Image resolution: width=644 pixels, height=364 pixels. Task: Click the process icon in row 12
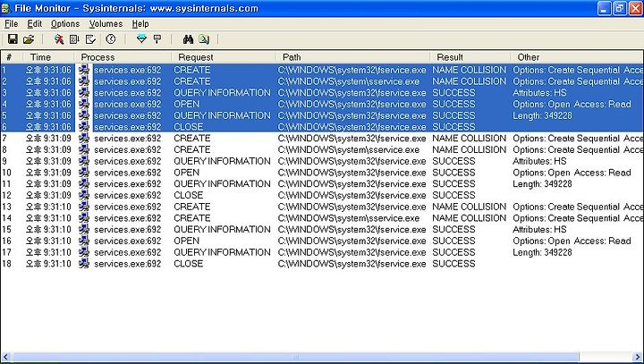pyautogui.click(x=84, y=195)
